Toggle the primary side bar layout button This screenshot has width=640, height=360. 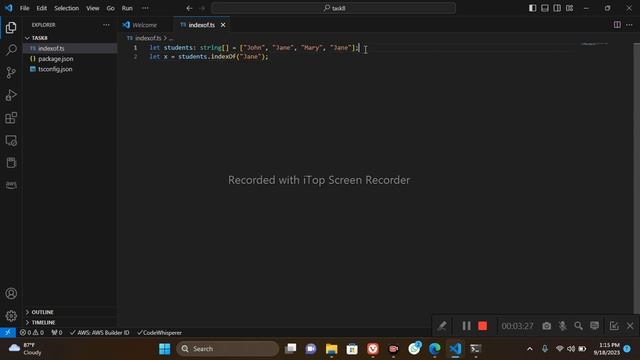click(532, 8)
